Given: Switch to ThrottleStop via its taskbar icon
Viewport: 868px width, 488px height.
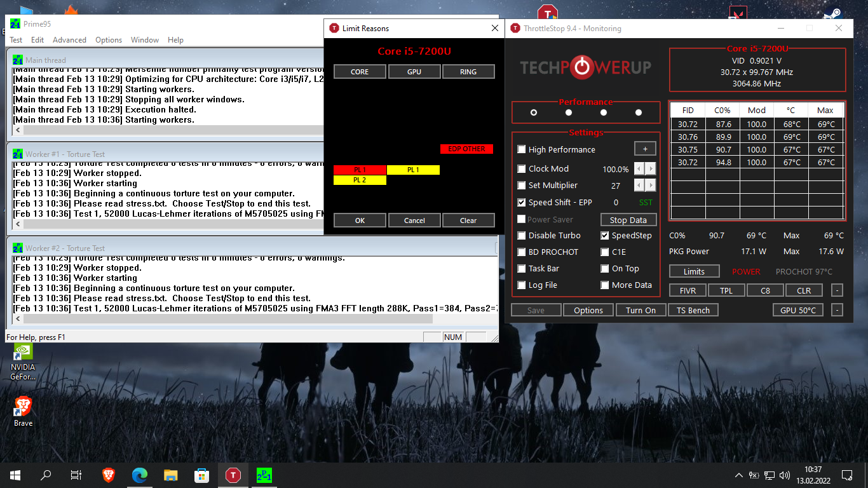Looking at the screenshot, I should 233,475.
